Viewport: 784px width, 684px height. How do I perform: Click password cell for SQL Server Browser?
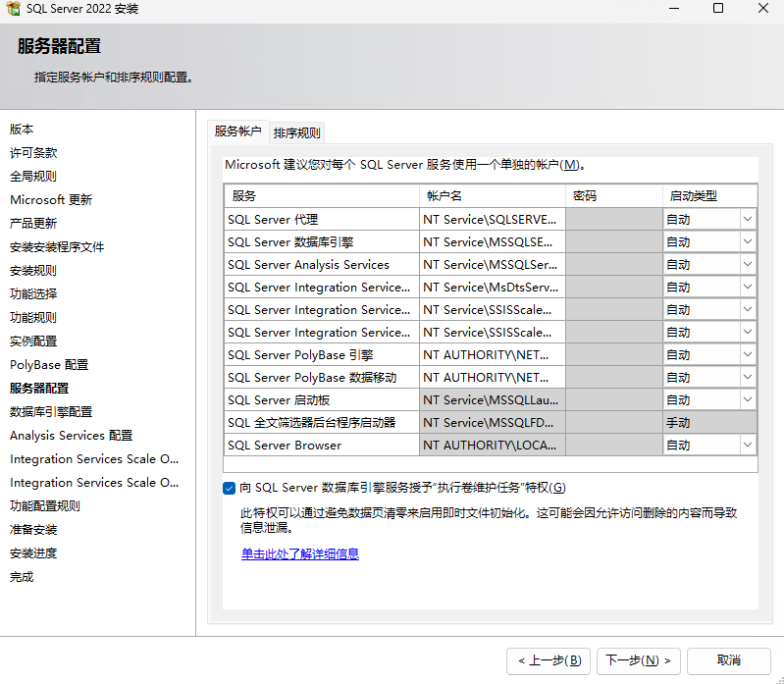[x=614, y=445]
